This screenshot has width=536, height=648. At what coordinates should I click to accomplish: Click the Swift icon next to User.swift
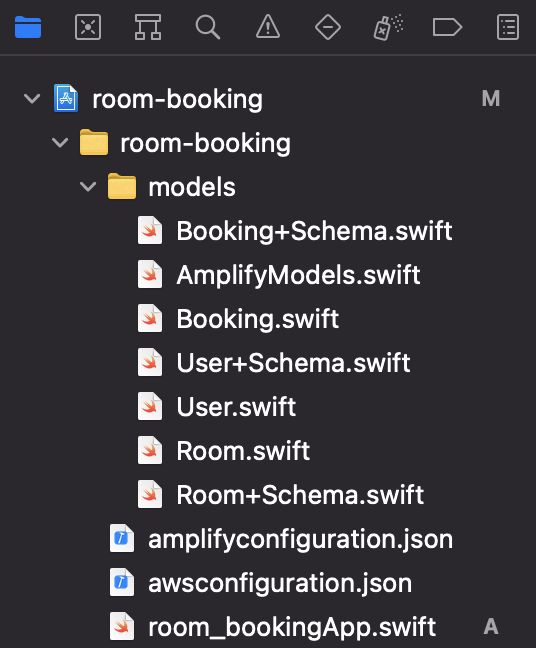click(150, 406)
